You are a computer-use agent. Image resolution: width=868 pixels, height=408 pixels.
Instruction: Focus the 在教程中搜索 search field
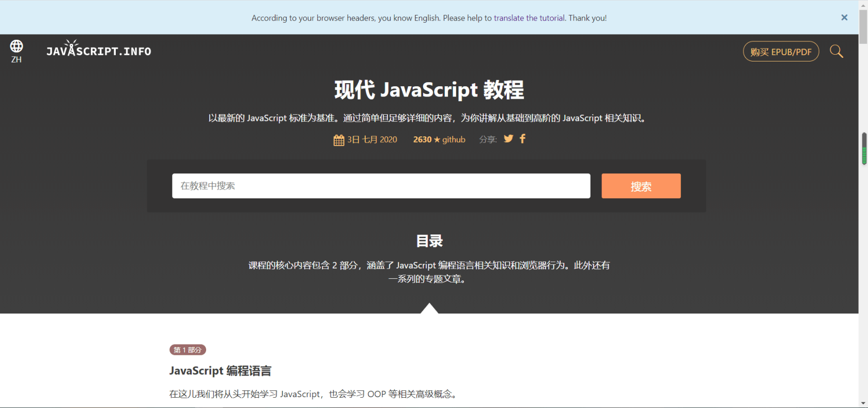click(x=381, y=186)
